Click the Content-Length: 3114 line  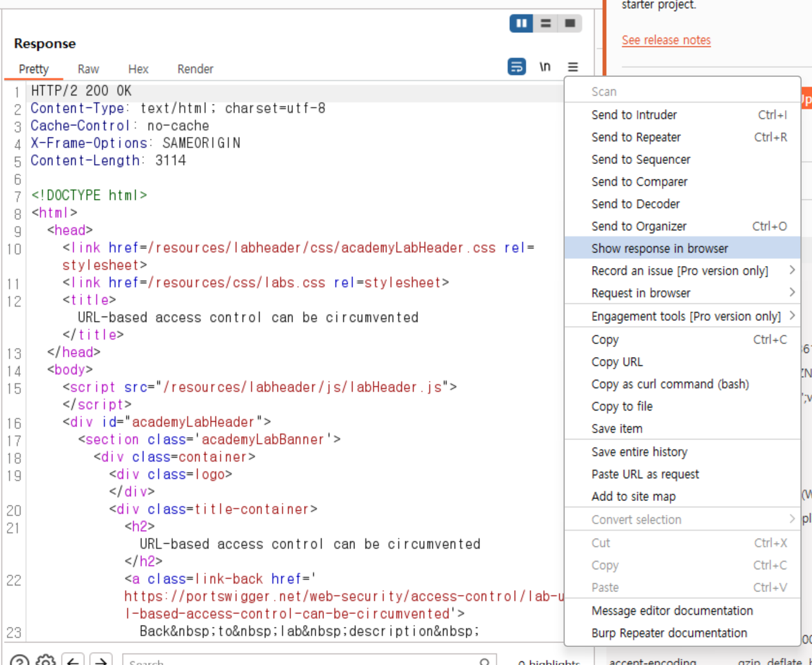108,161
